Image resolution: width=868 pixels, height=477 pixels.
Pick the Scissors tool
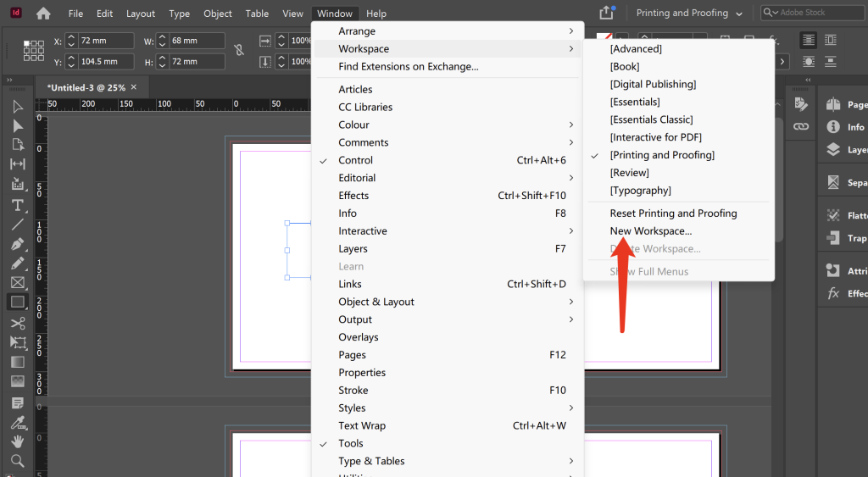[x=17, y=323]
